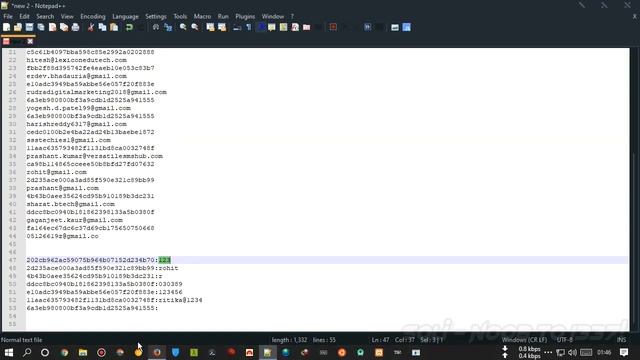Viewport: 640px width, 360px height.
Task: Click the last plugin icon on the toolbar
Action: [x=407, y=27]
